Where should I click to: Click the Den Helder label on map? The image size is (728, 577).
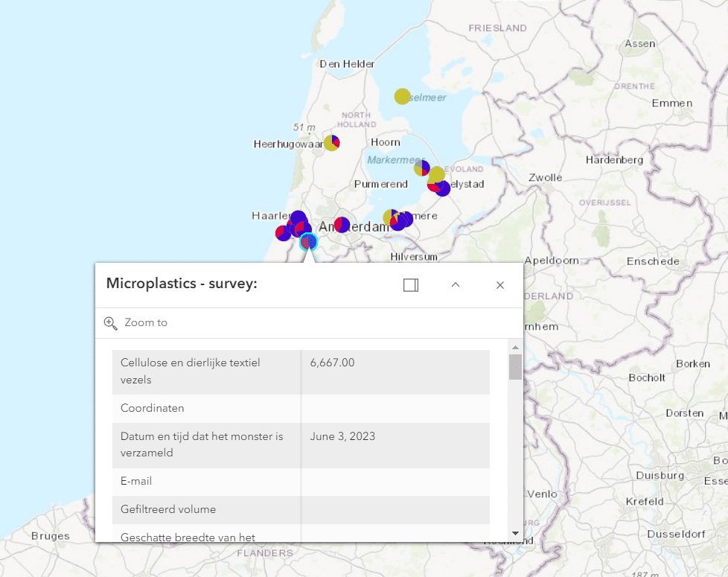tap(347, 64)
